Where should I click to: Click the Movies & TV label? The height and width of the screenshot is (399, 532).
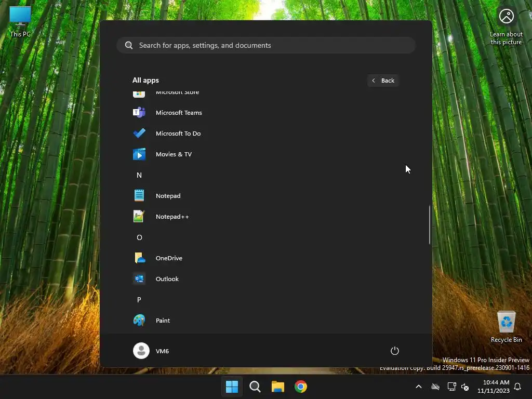pyautogui.click(x=174, y=154)
